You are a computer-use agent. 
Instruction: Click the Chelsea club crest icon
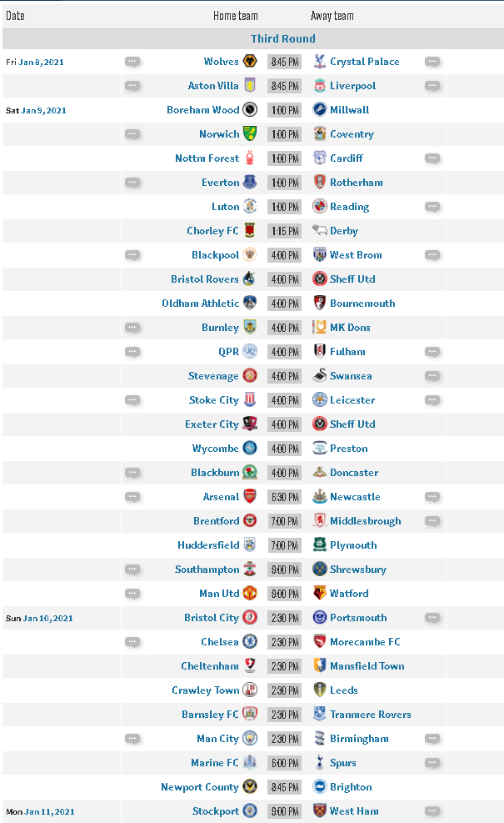tap(250, 641)
